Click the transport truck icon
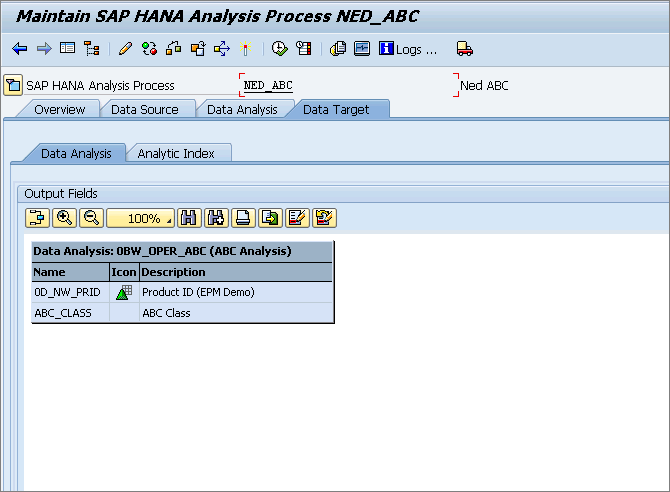Image resolution: width=670 pixels, height=492 pixels. coord(464,49)
